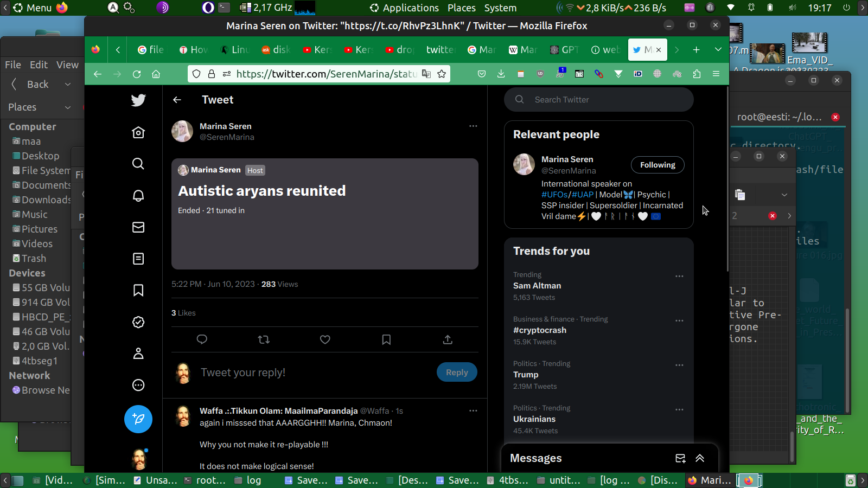This screenshot has height=488, width=868.
Task: Open the Explore magnifier in Twitter sidebar
Action: pyautogui.click(x=138, y=164)
